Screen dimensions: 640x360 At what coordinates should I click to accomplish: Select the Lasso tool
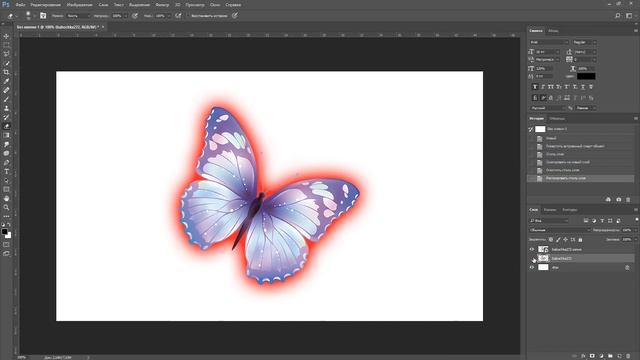(6, 54)
